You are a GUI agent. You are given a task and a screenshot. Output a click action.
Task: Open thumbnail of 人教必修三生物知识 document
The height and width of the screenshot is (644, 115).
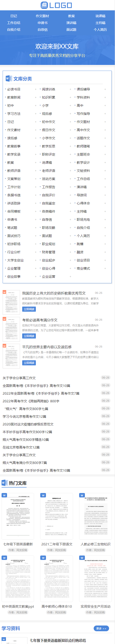95,516
